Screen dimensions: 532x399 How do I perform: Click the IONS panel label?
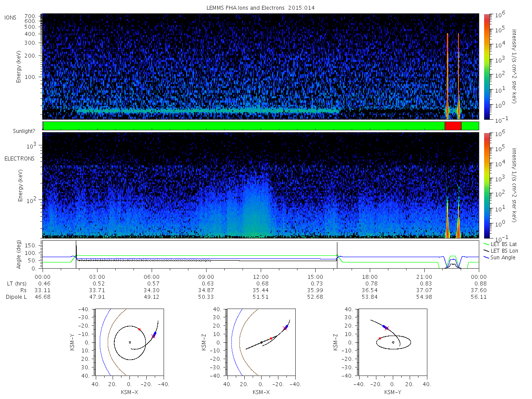click(x=11, y=17)
